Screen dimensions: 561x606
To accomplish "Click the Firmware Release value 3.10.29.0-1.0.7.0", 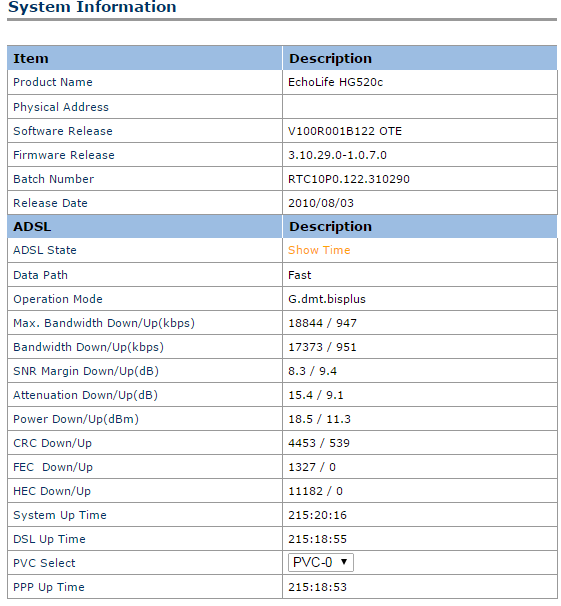I will click(337, 155).
